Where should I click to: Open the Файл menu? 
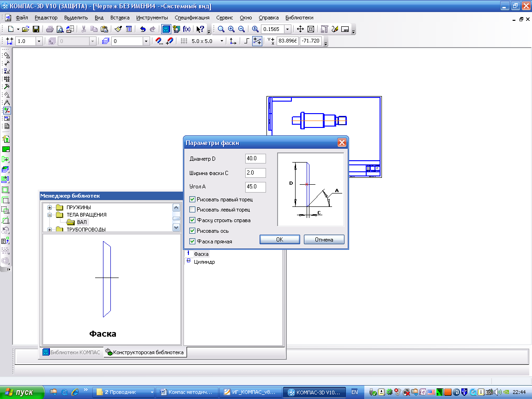click(22, 18)
